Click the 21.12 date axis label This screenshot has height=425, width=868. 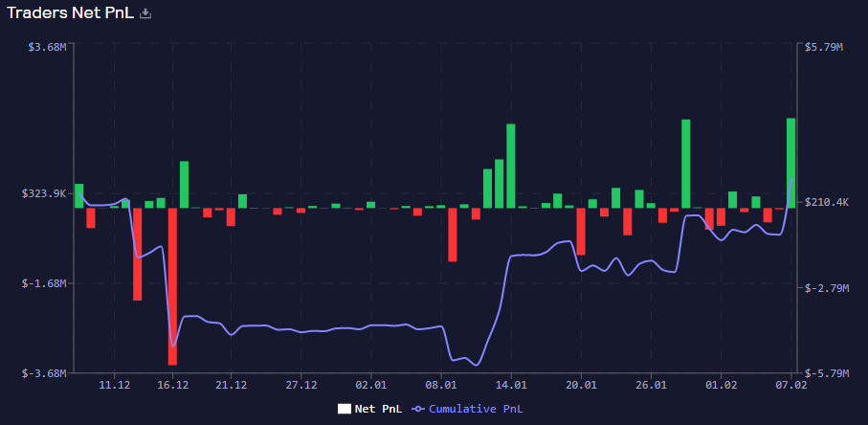coord(231,384)
